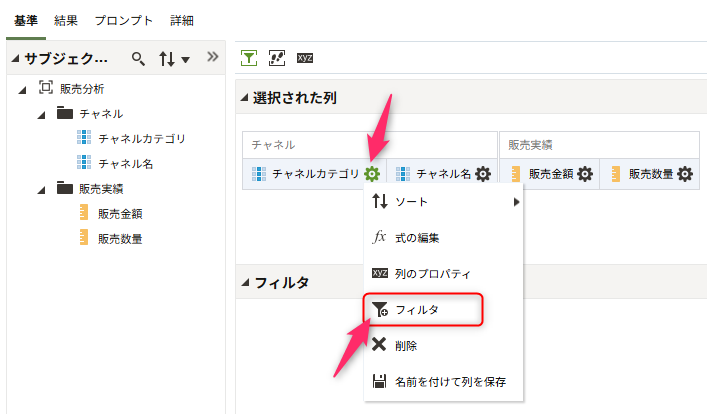This screenshot has height=414, width=707.
Task: Click the チャネル名 selected column label
Action: click(x=444, y=174)
